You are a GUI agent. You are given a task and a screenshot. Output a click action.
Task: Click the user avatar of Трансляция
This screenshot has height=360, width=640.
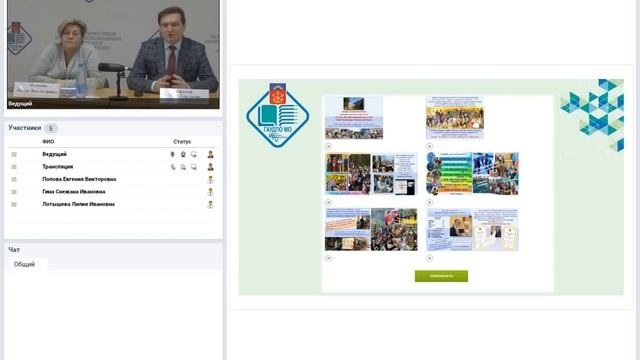pos(211,167)
